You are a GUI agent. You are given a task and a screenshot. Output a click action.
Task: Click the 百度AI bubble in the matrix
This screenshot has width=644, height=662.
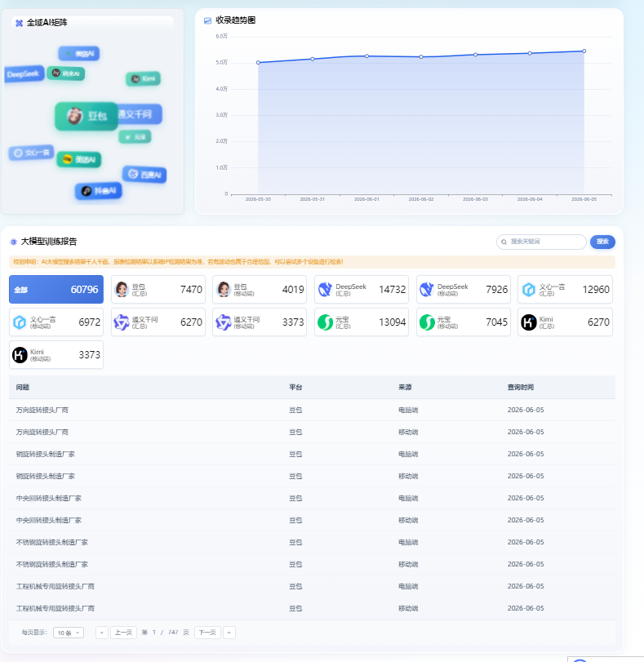pos(144,175)
